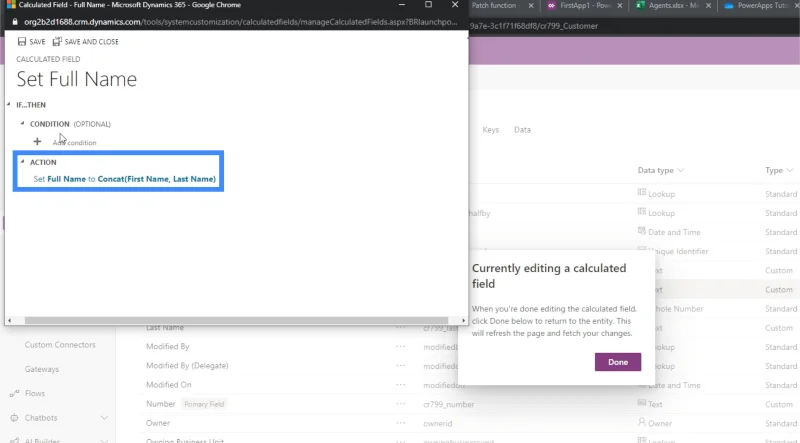Image resolution: width=800 pixels, height=443 pixels.
Task: Close the Agents.xlsx browser tab
Action: (708, 6)
